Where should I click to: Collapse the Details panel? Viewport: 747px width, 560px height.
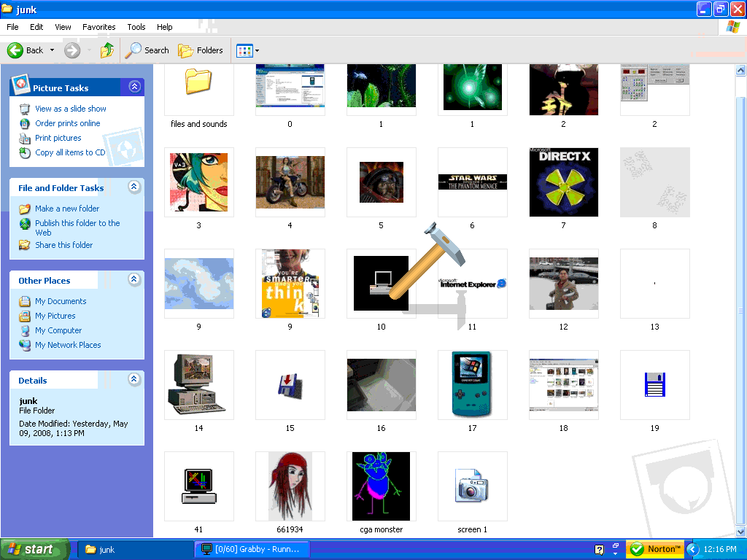[134, 380]
